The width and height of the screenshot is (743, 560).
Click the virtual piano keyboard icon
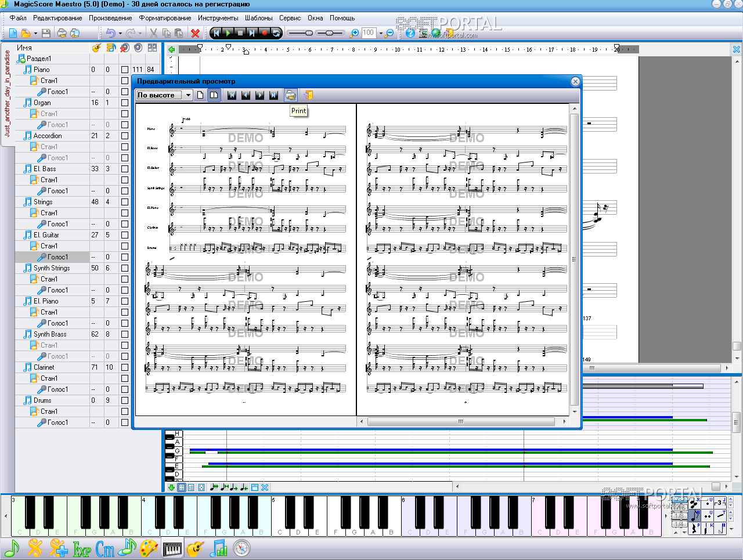tap(172, 548)
